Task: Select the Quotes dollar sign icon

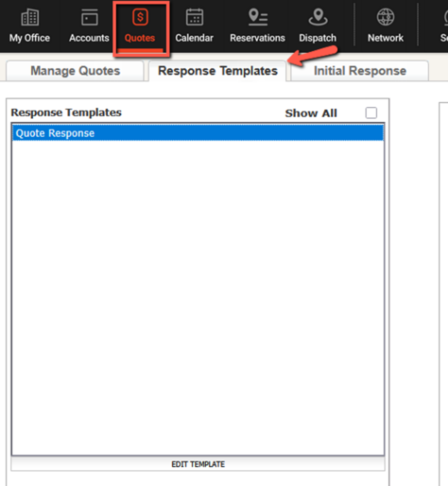Action: pyautogui.click(x=140, y=18)
